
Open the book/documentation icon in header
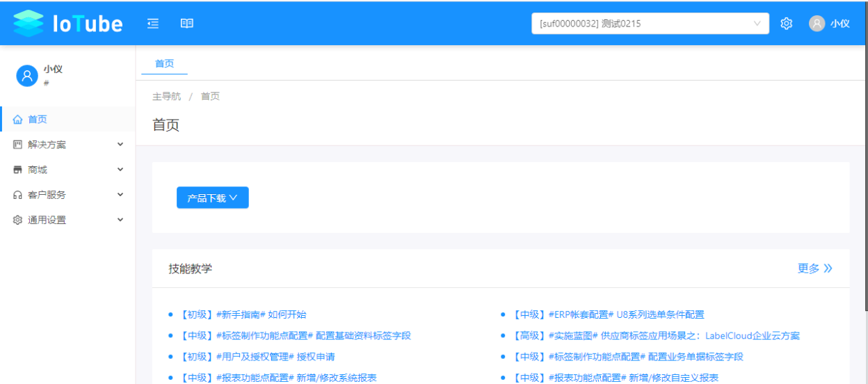click(186, 24)
